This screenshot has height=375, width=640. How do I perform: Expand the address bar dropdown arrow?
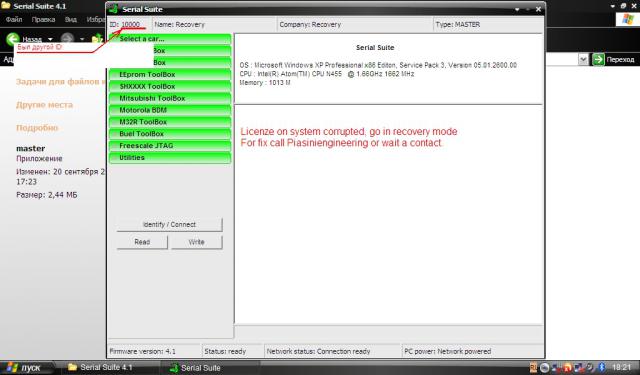(x=583, y=60)
